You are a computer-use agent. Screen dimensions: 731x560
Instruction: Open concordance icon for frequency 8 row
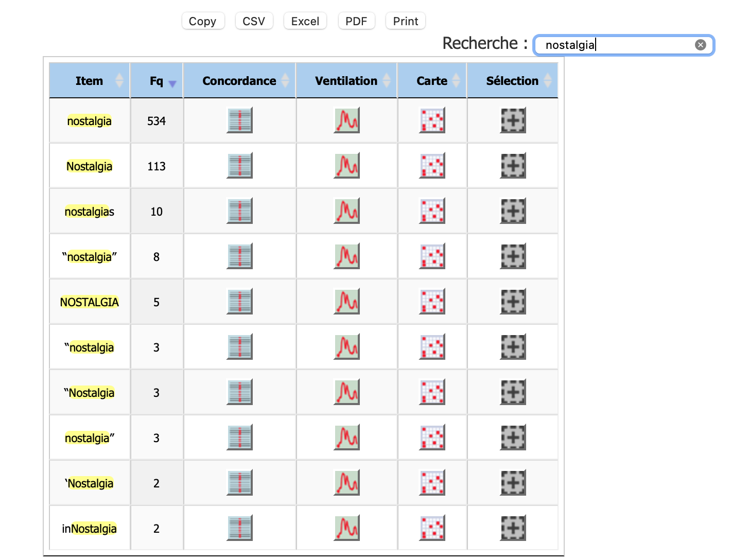(239, 256)
